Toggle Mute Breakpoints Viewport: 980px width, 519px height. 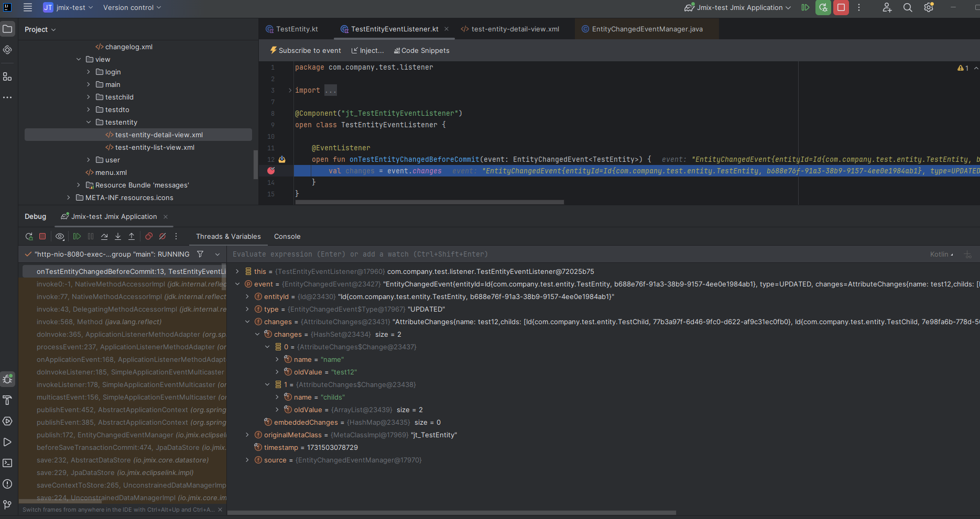[x=162, y=237]
